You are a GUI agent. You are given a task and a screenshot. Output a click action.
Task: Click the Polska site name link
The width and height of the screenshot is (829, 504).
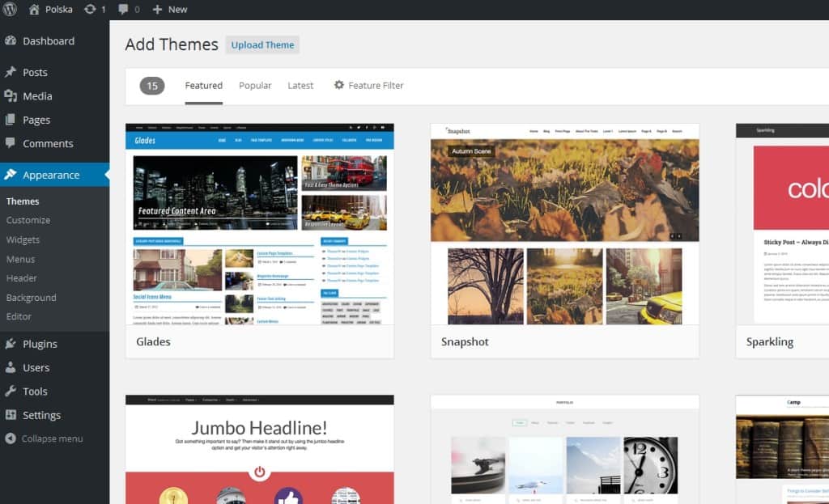(x=58, y=10)
